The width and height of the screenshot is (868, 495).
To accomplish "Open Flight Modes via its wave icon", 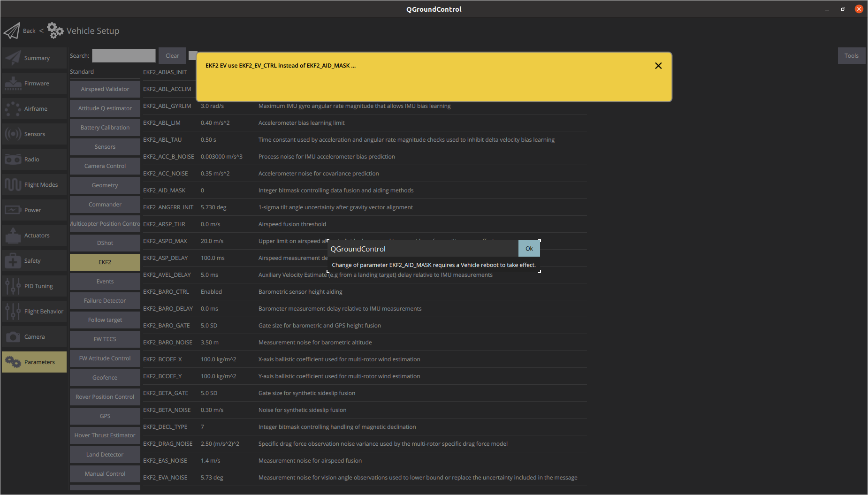I will click(x=13, y=184).
